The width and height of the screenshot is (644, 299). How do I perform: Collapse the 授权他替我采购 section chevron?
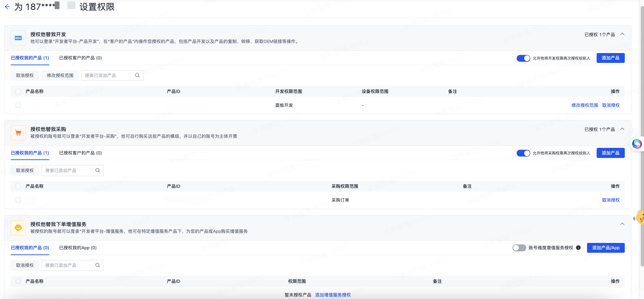[622, 129]
